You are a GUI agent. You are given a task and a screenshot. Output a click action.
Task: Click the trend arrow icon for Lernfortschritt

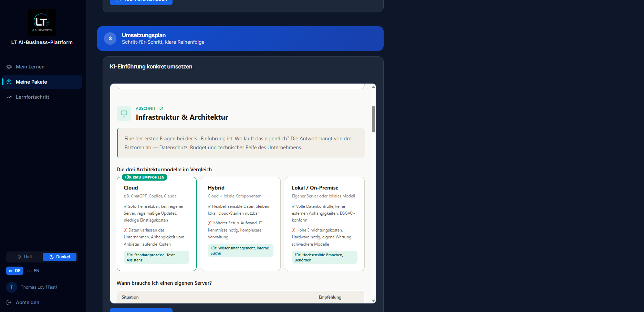tap(9, 97)
